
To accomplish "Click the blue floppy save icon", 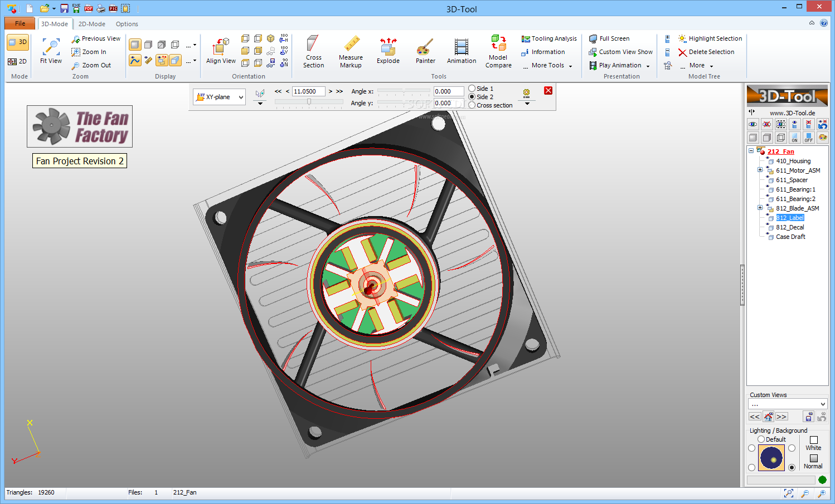I will (x=64, y=8).
